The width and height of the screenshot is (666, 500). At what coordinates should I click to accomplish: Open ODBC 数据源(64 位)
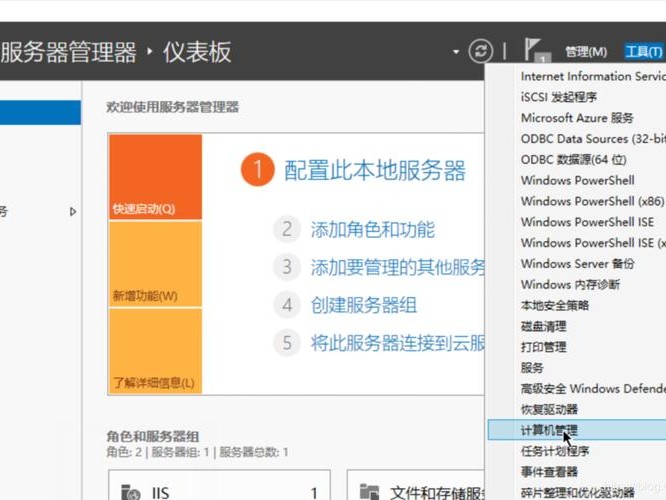click(x=574, y=160)
